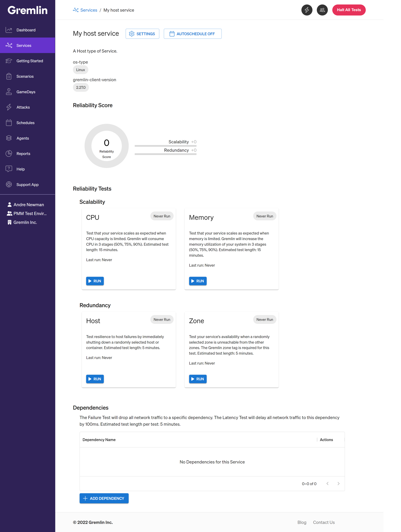The width and height of the screenshot is (401, 532).
Task: Click the team icon beside PMM Test Envir...
Action: (9, 213)
